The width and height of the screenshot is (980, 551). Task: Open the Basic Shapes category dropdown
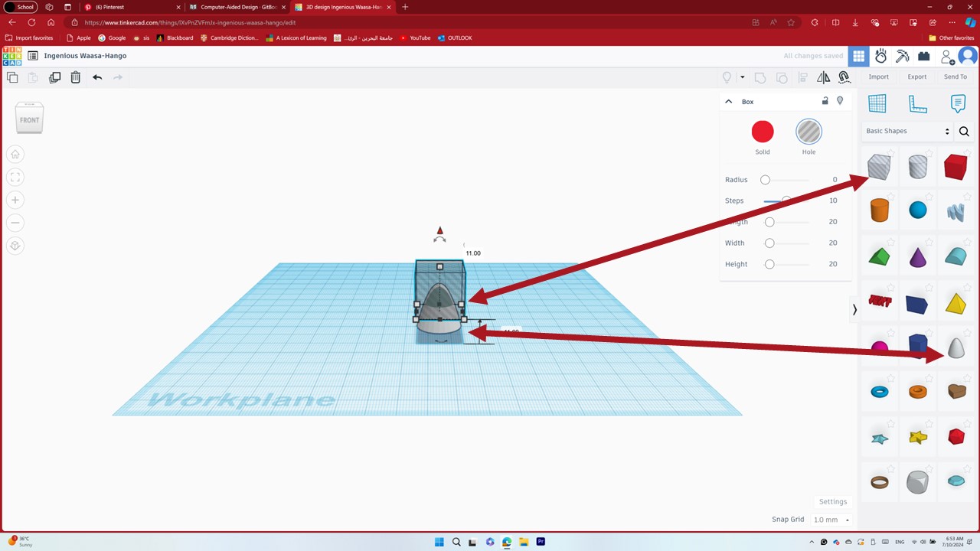coord(907,131)
